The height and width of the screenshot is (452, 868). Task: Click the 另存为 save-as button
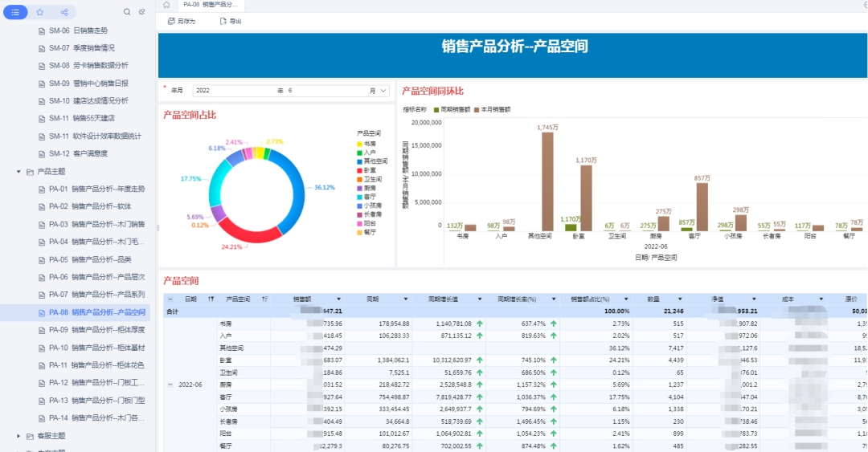point(181,21)
